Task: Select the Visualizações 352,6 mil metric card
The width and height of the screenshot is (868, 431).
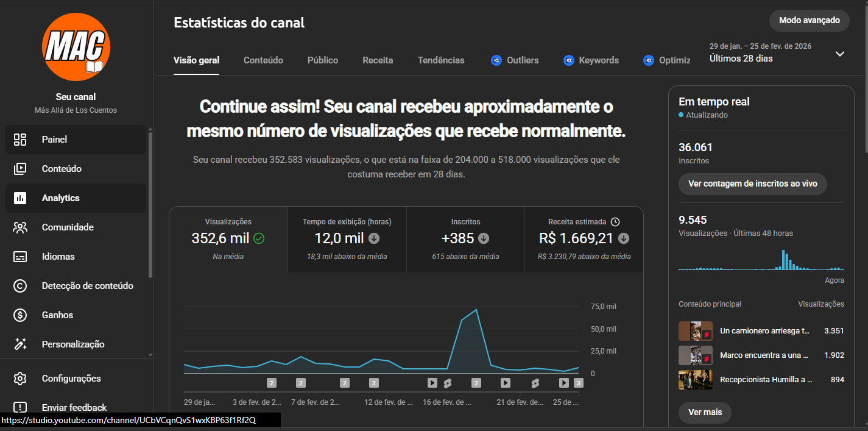Action: pyautogui.click(x=228, y=239)
